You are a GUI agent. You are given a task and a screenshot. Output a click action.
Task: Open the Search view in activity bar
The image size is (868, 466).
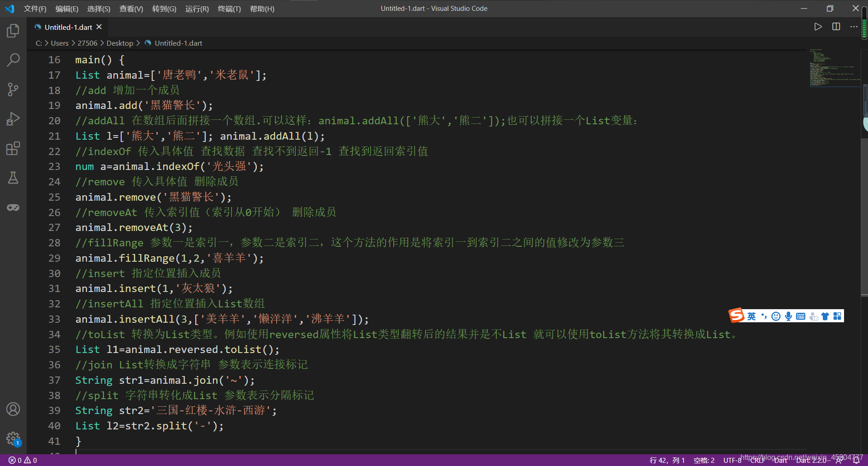(x=13, y=60)
